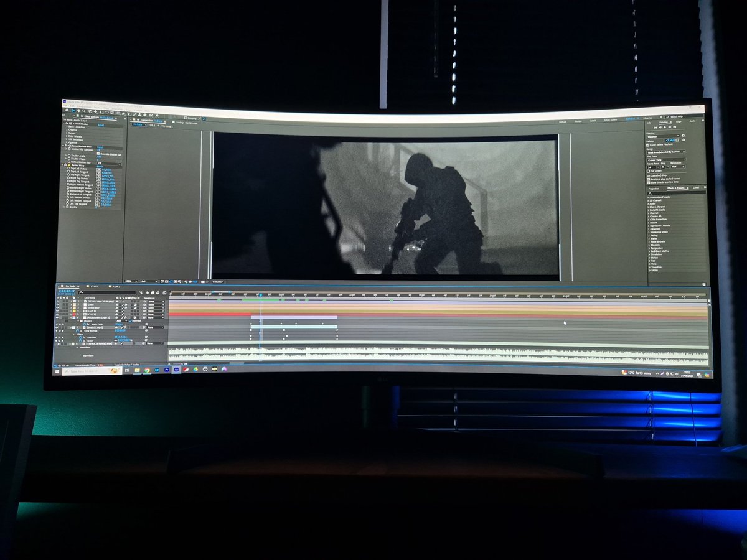747x560 pixels.
Task: Click the Play button in Preview panel
Action: click(665, 128)
